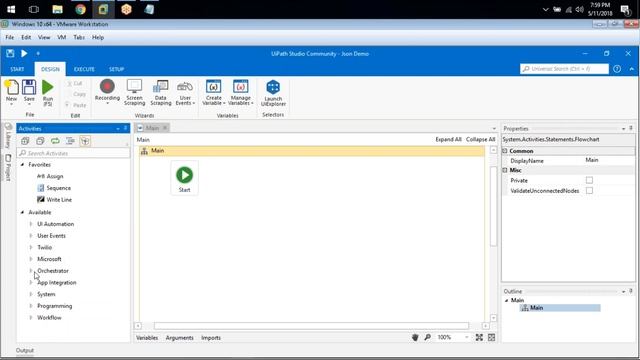Expand App Integration category

tap(31, 282)
